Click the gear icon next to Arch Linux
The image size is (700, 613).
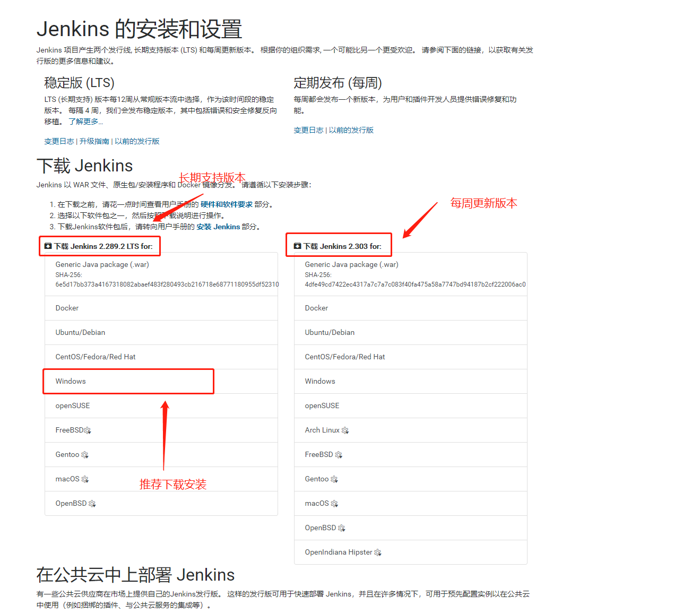(345, 430)
